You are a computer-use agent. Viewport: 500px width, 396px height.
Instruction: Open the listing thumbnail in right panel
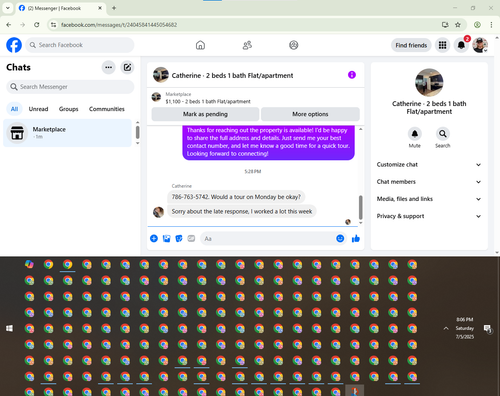point(429,82)
